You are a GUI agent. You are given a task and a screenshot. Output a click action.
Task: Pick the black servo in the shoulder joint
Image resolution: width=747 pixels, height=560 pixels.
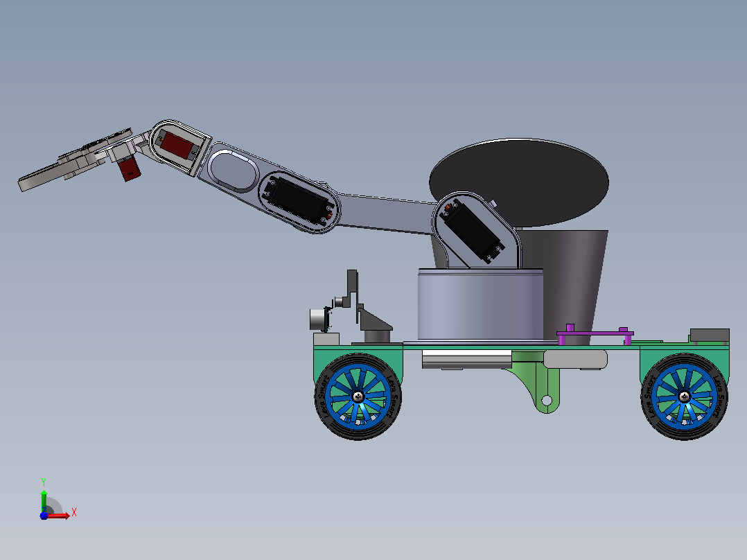(472, 230)
